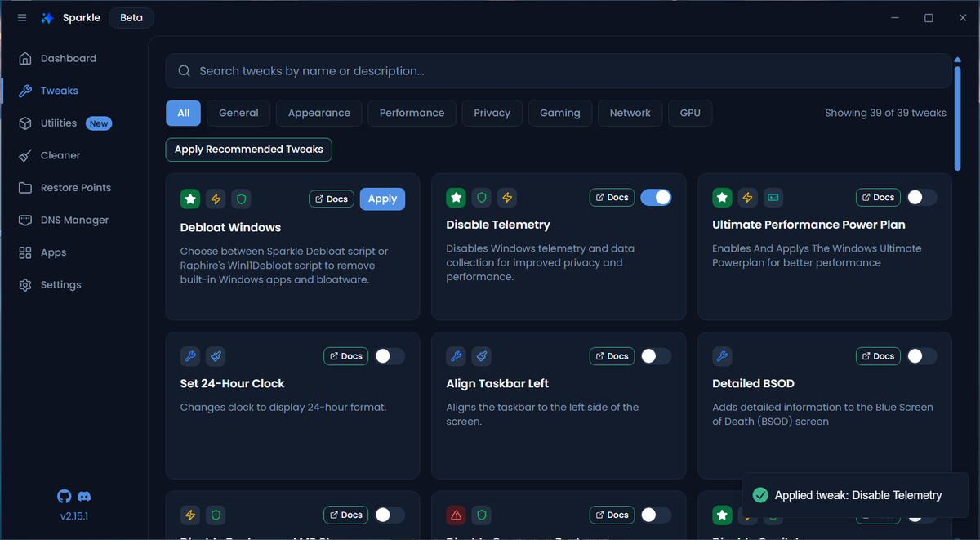This screenshot has height=540, width=980.
Task: Switch on the Set 24-Hour Clock toggle
Action: (390, 356)
